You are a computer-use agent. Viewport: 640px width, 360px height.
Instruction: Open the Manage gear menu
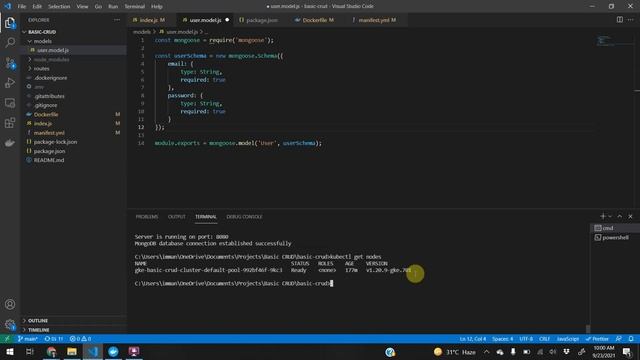(x=10, y=324)
